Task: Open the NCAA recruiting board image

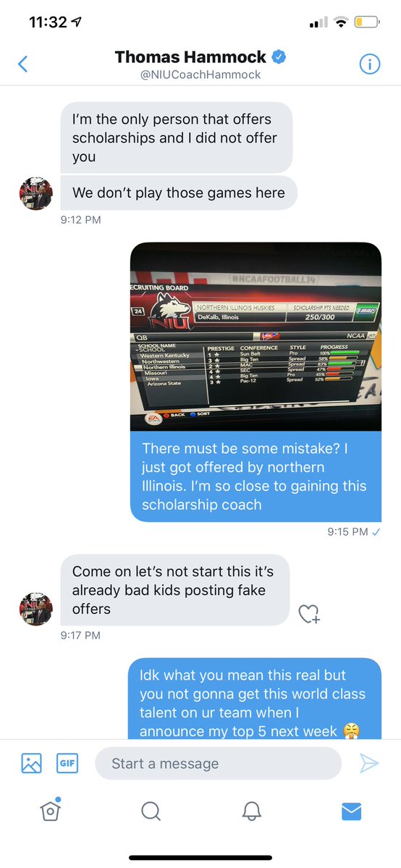Action: click(256, 337)
